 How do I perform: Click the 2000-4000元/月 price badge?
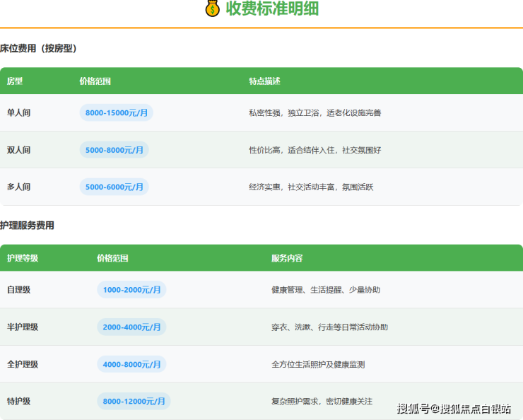(x=131, y=327)
